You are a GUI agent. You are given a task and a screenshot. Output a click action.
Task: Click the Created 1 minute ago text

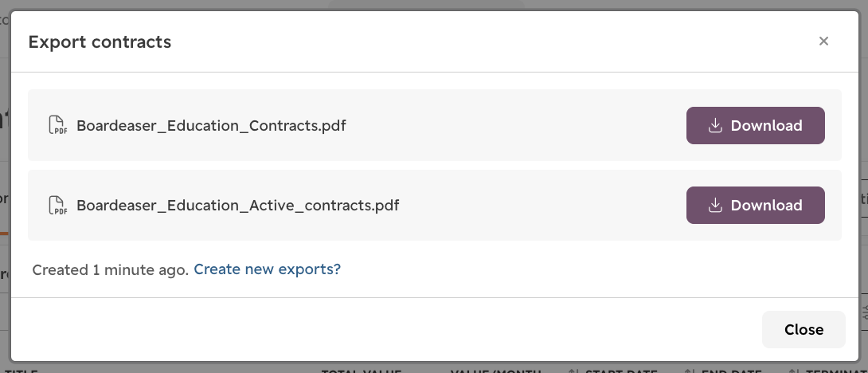(110, 270)
